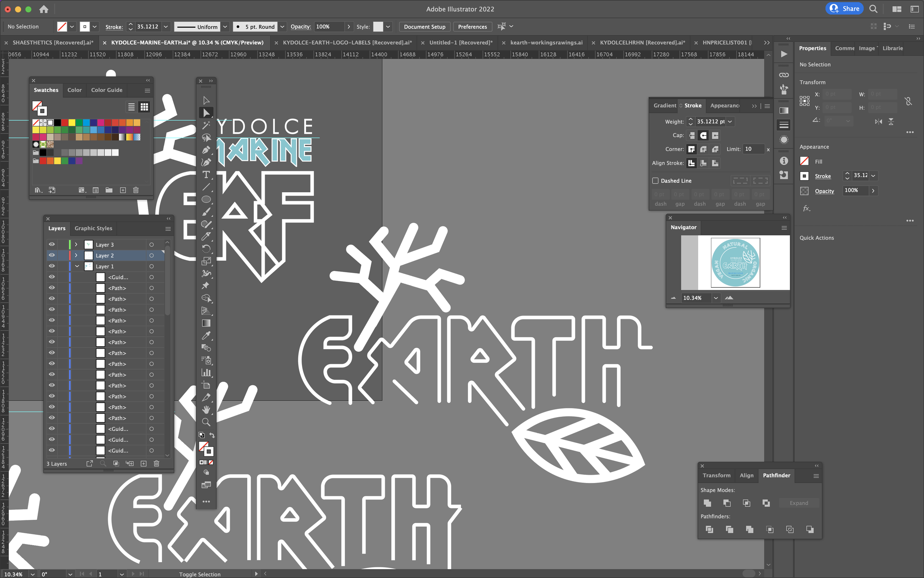Select the Eyedropper tool

pyautogui.click(x=206, y=336)
